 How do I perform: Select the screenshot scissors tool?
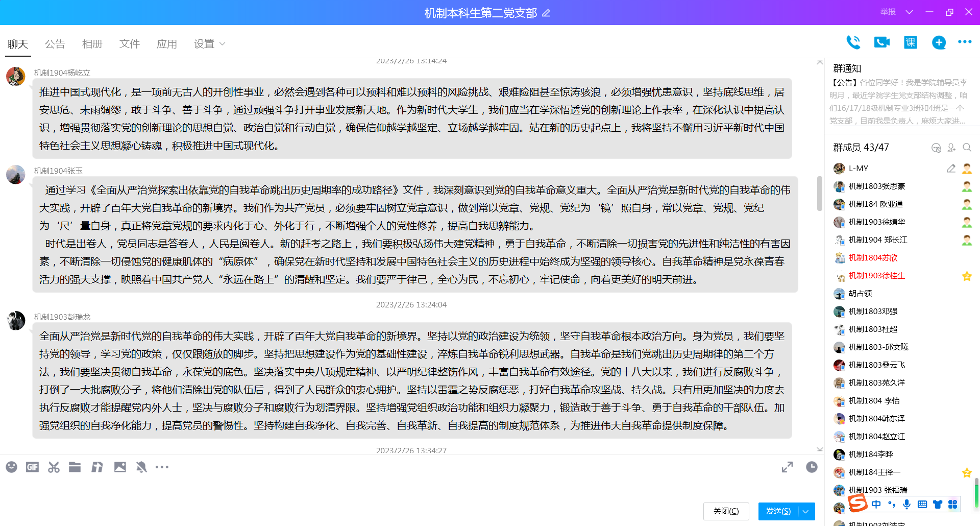click(53, 467)
